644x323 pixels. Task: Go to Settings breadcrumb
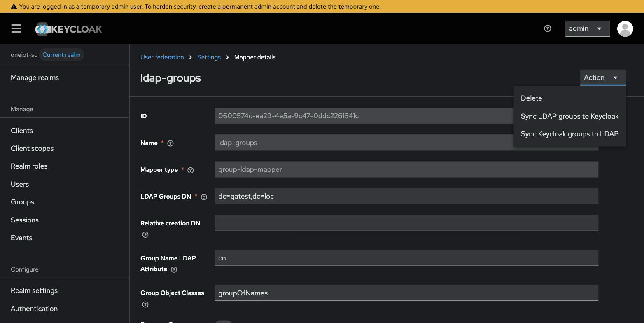pyautogui.click(x=209, y=57)
